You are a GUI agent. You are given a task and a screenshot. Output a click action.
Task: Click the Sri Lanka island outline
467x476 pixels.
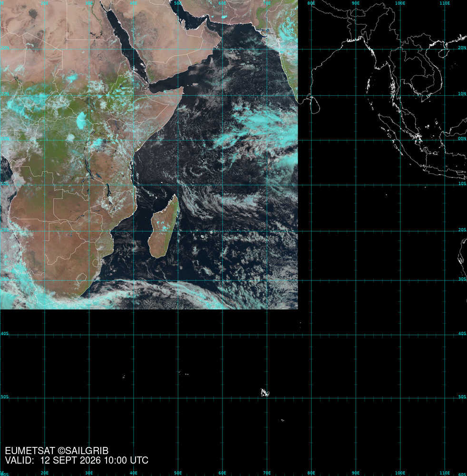pos(315,104)
